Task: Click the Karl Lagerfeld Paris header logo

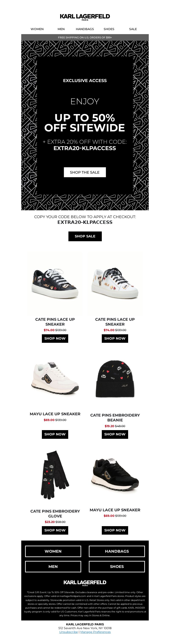Action: 85,17
